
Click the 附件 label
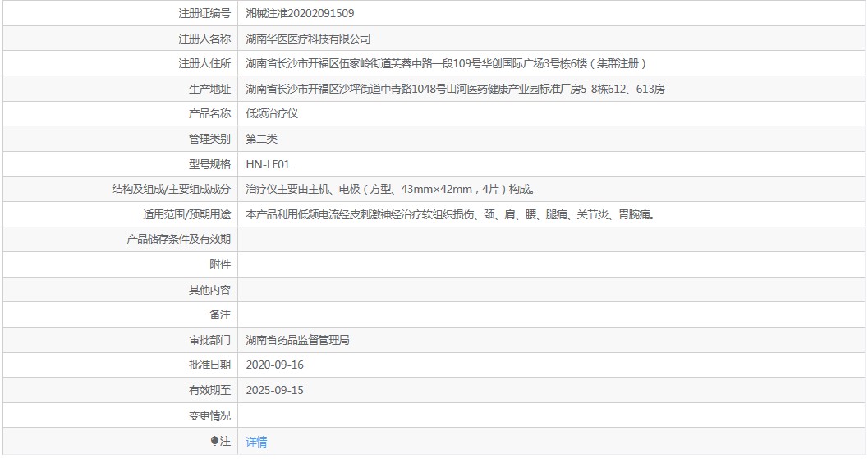[220, 264]
